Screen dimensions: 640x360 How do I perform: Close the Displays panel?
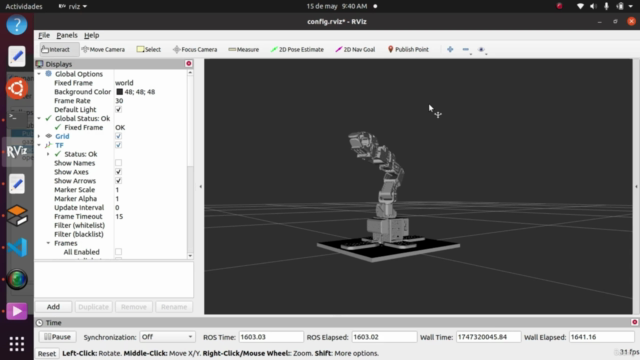[189, 64]
